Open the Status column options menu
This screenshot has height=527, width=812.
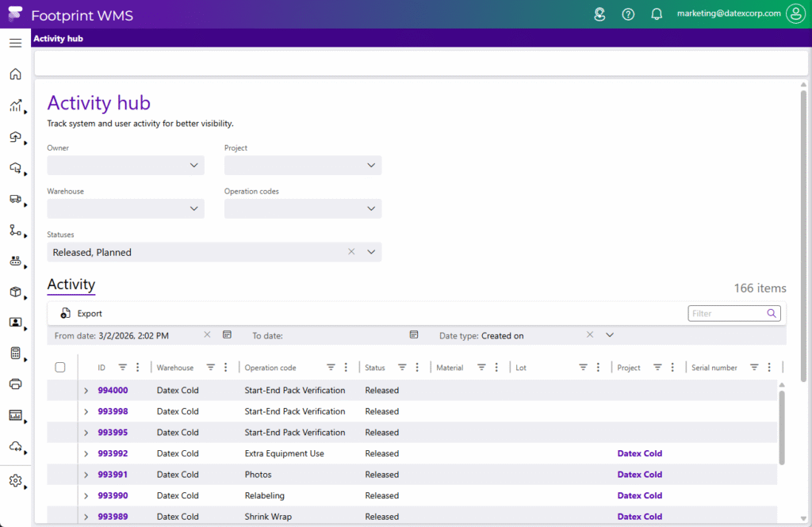click(417, 368)
